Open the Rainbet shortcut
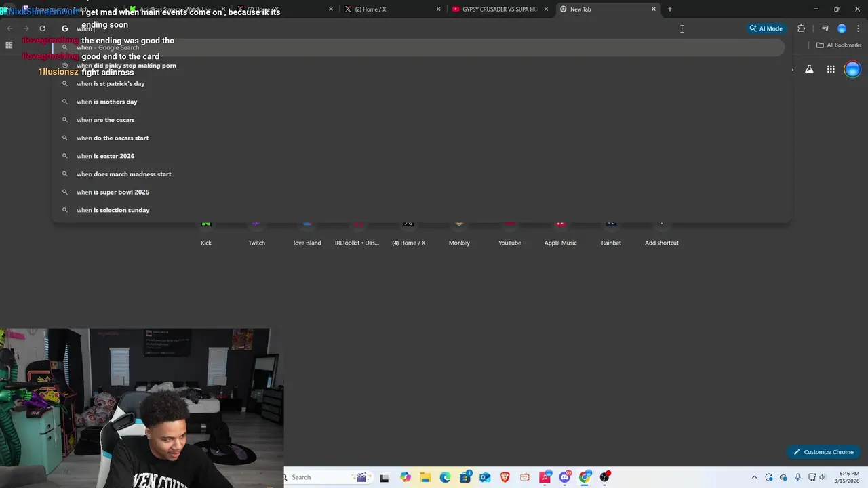This screenshot has height=488, width=868. (611, 233)
